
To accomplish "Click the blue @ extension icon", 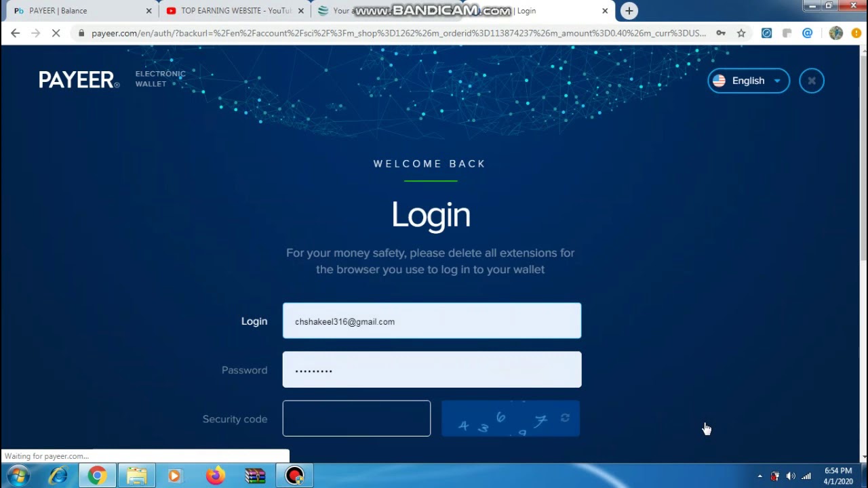I will pos(807,33).
